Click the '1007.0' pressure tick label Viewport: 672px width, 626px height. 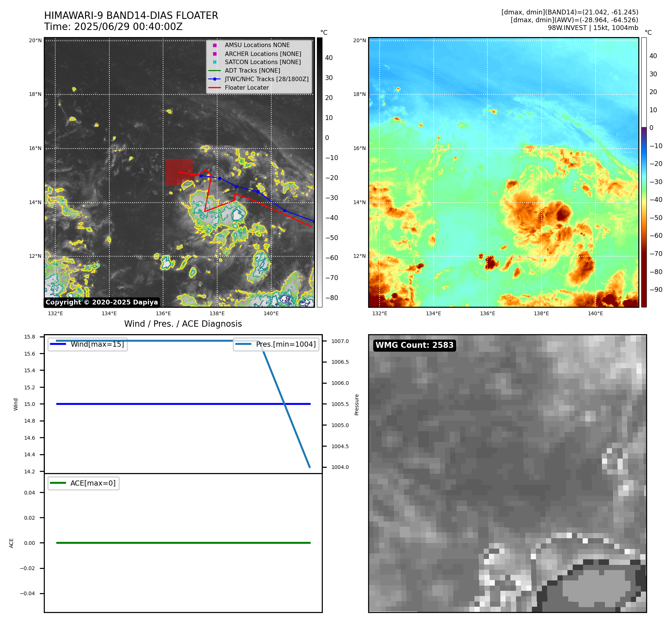340,341
